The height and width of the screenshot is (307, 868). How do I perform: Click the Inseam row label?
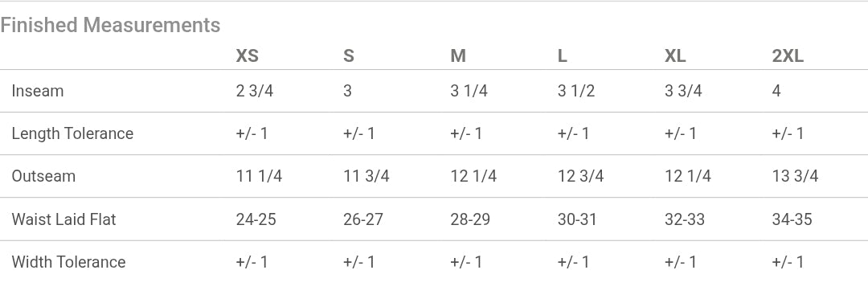38,91
